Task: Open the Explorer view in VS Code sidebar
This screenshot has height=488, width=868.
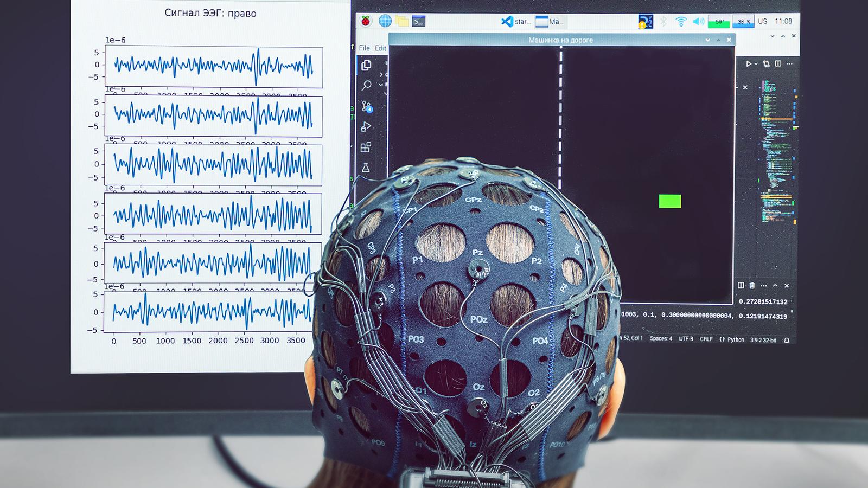Action: (x=366, y=65)
